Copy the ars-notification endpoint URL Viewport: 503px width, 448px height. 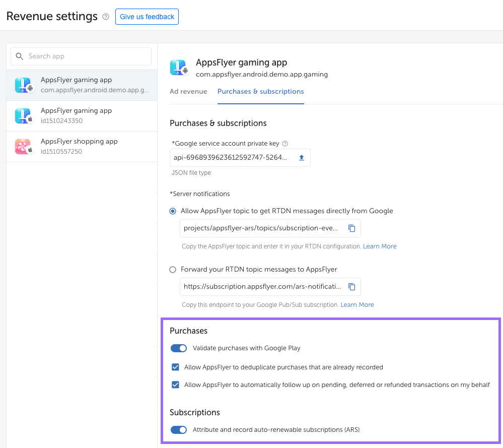(352, 287)
